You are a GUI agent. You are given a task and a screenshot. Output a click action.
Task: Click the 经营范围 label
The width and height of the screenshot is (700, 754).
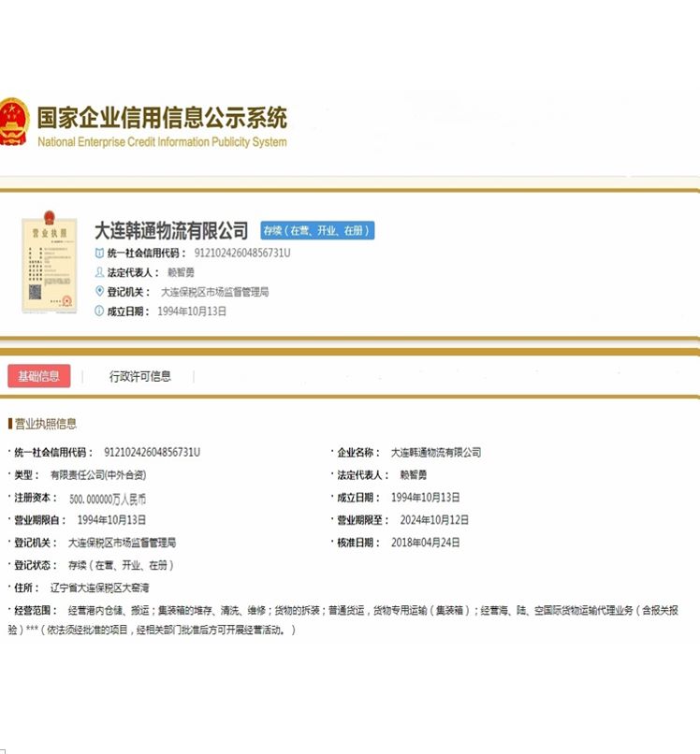point(36,610)
